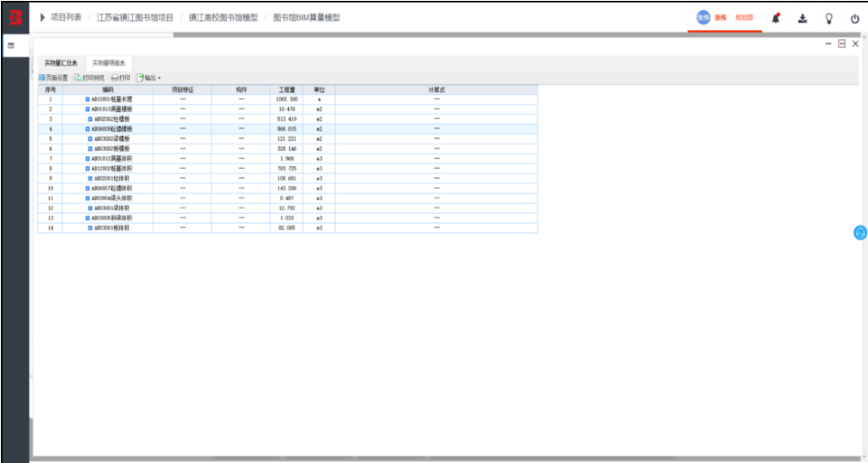Open the notification bell
This screenshot has height=463, width=868.
(776, 18)
